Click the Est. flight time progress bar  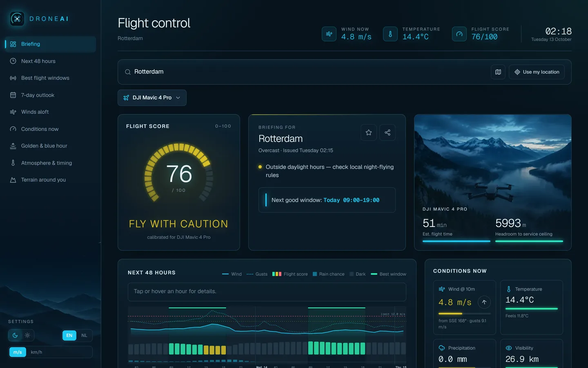(456, 241)
